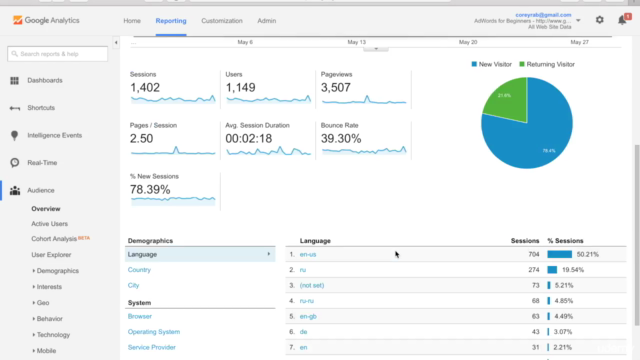
Task: Select the Service Provider dimension
Action: (152, 347)
